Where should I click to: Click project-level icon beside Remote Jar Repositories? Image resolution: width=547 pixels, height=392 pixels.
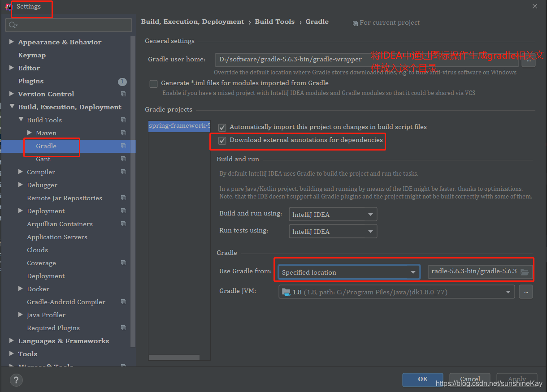click(x=124, y=198)
